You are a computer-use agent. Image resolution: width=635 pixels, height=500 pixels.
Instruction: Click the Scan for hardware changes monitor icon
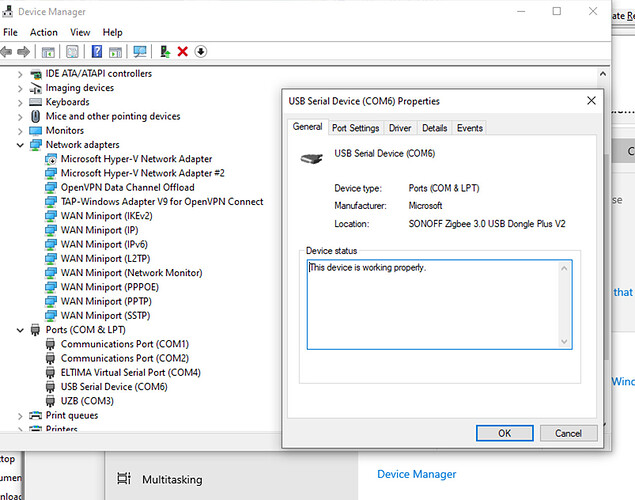[140, 51]
